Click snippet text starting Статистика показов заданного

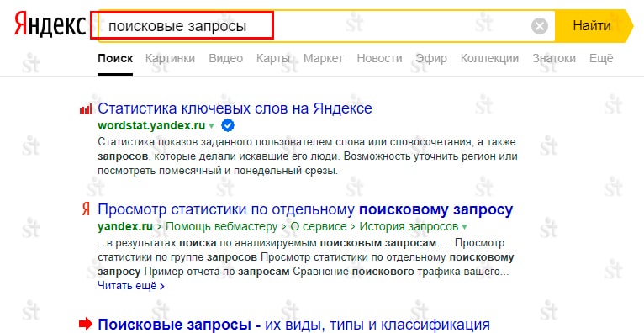(308, 156)
